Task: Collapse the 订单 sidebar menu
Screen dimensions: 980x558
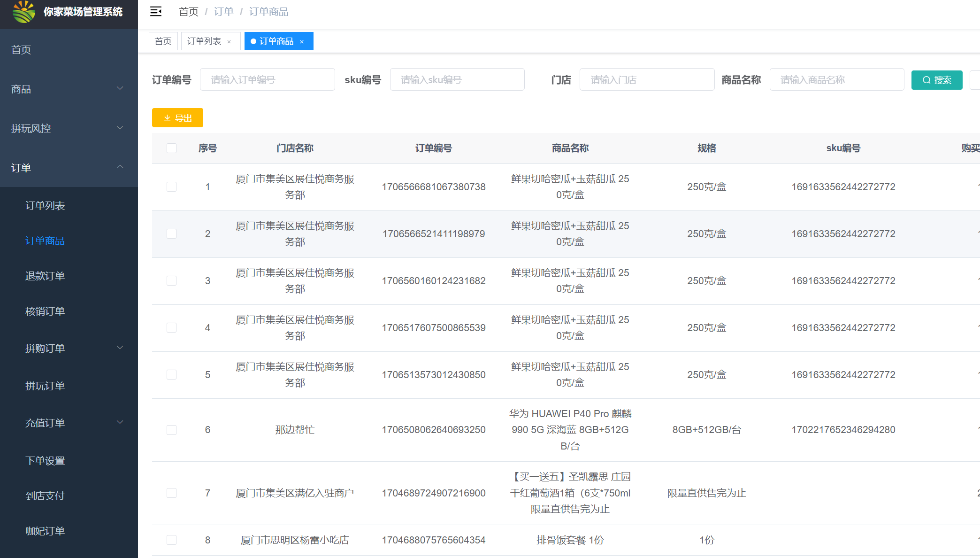Action: pos(69,168)
